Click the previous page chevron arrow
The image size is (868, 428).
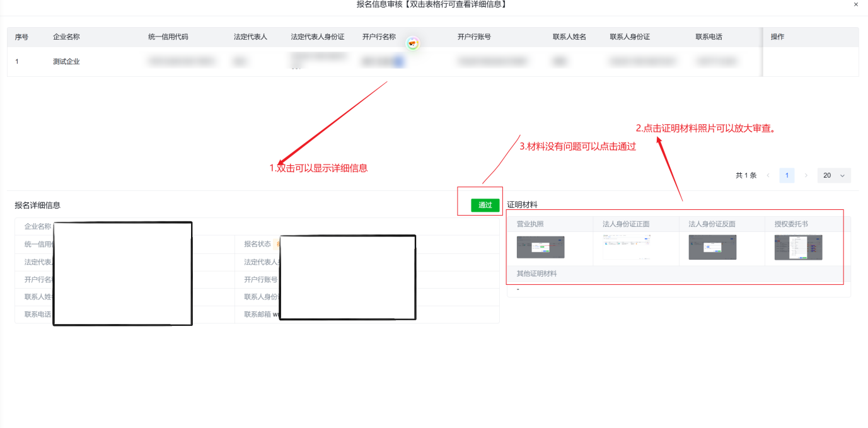(767, 175)
